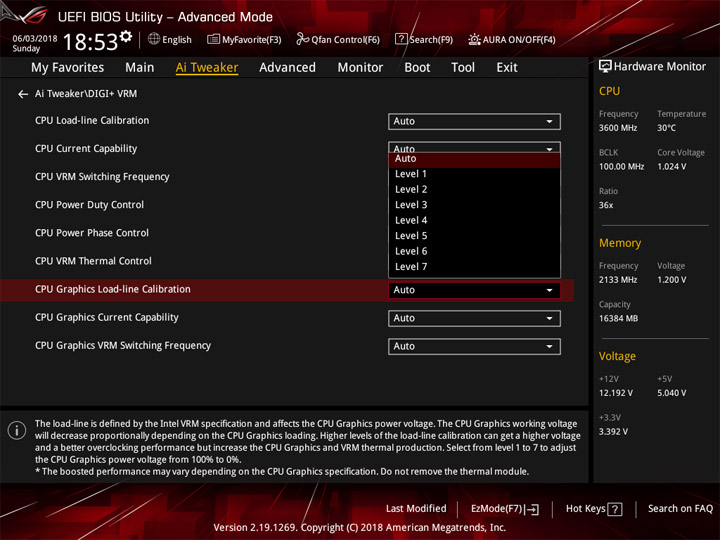Screen dimensions: 720x540
Task: Select the Ai Tweaker tab
Action: coord(207,68)
